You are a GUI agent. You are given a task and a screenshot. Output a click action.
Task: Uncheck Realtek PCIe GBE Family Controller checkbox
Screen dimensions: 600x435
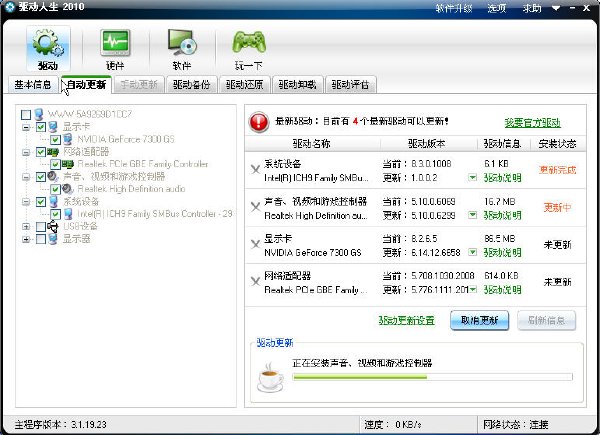(55, 165)
